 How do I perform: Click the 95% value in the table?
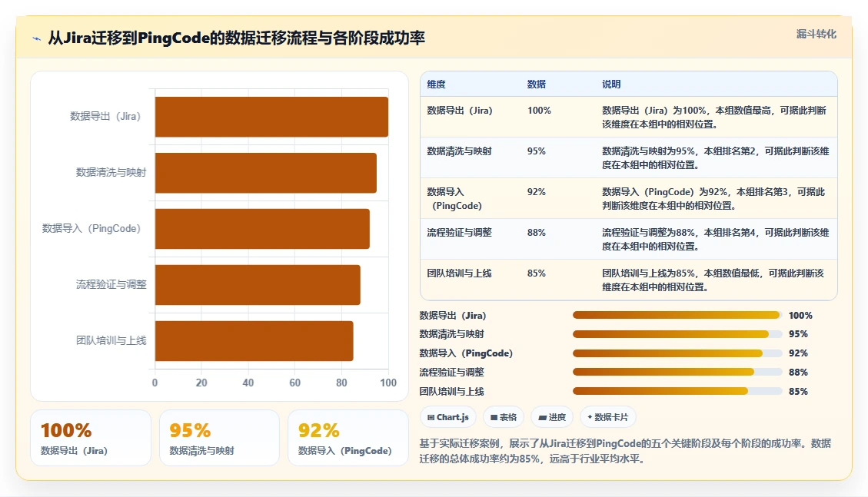pyautogui.click(x=537, y=151)
